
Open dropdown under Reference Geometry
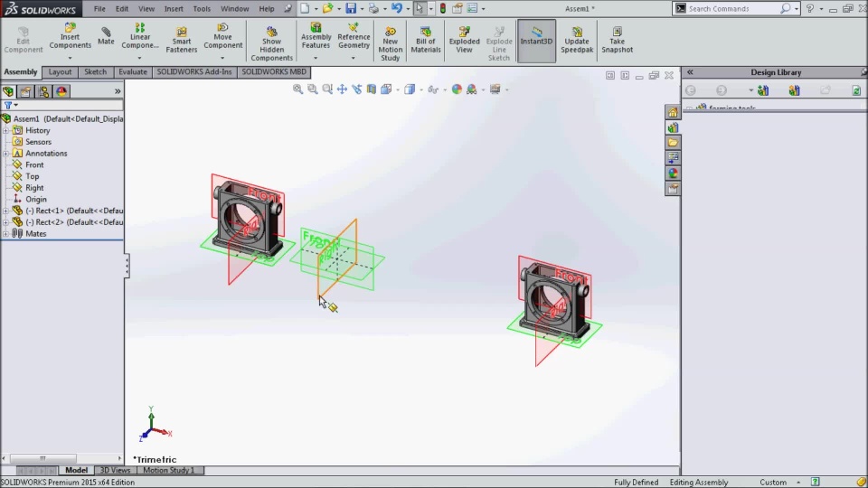pyautogui.click(x=354, y=58)
